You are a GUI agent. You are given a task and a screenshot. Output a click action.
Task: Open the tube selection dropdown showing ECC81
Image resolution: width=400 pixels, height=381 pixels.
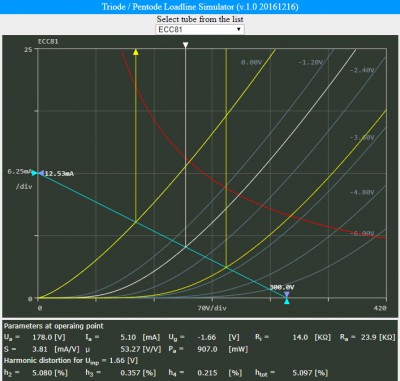pos(200,29)
